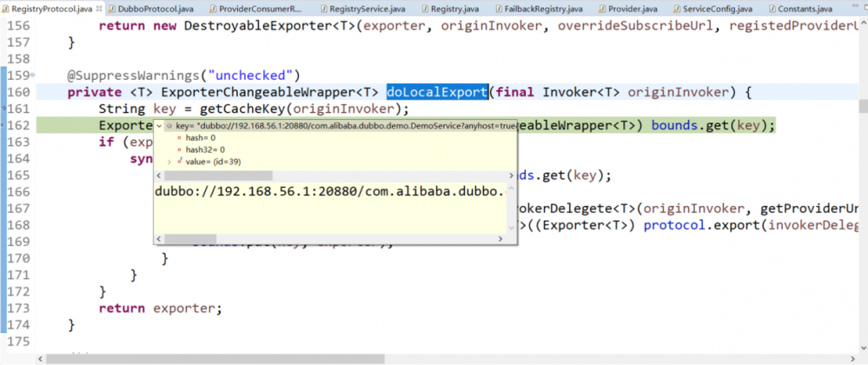Click the editor horizontal scrollbar thumb
This screenshot has height=365, width=868.
[215, 360]
